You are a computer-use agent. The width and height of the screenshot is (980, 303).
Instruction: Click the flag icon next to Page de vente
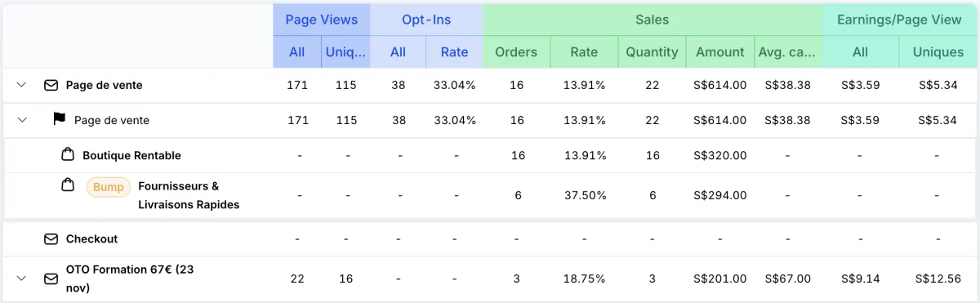click(x=59, y=119)
